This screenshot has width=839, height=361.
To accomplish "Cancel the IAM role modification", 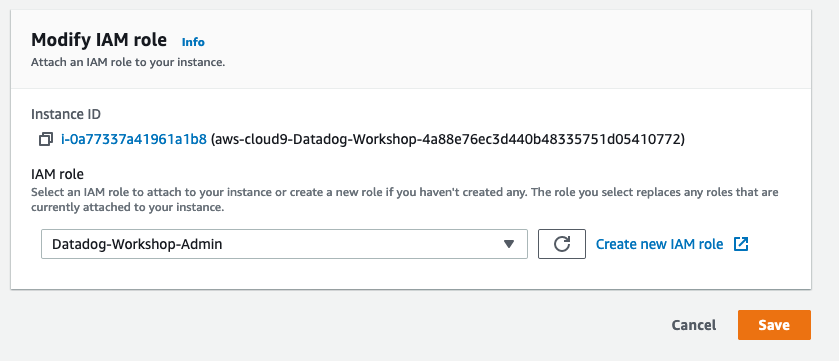I will pos(693,325).
